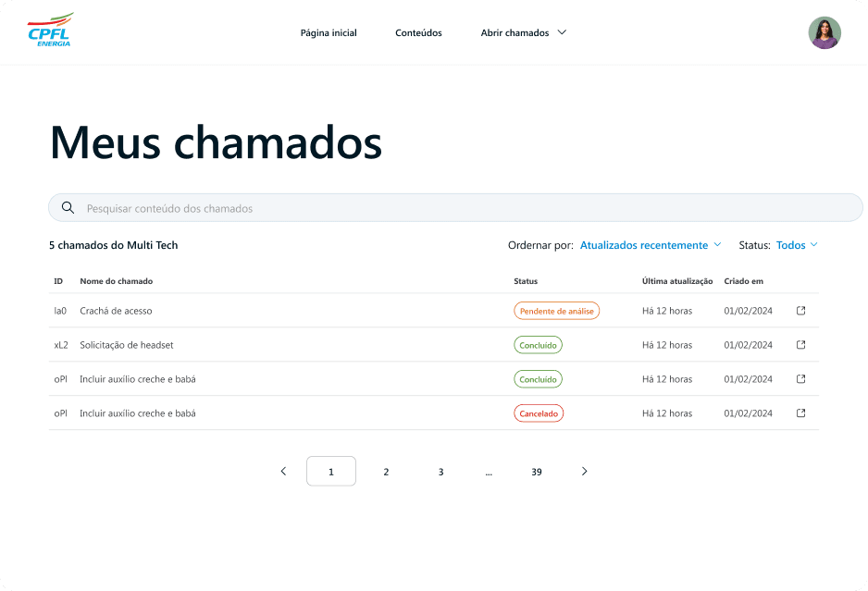Open external link icon in Cancelado row
Viewport: 868px width, 591px height.
[800, 412]
